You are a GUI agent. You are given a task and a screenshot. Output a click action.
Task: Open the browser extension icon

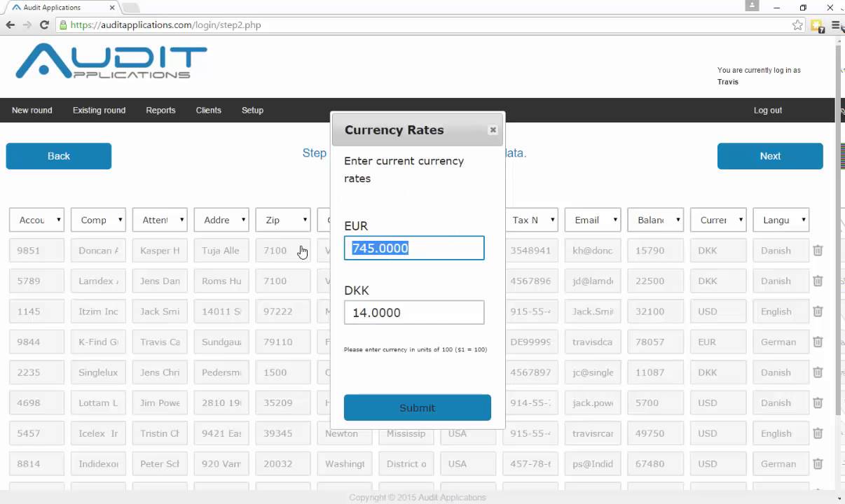(817, 26)
